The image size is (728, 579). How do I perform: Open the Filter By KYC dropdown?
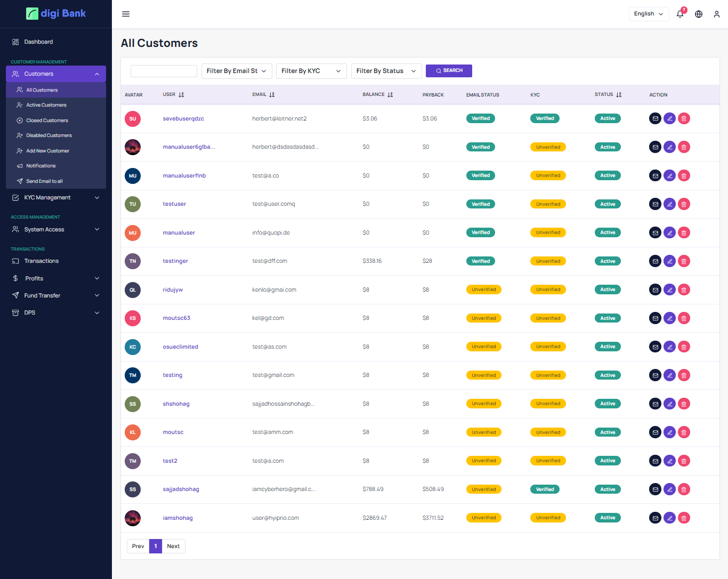pyautogui.click(x=311, y=71)
